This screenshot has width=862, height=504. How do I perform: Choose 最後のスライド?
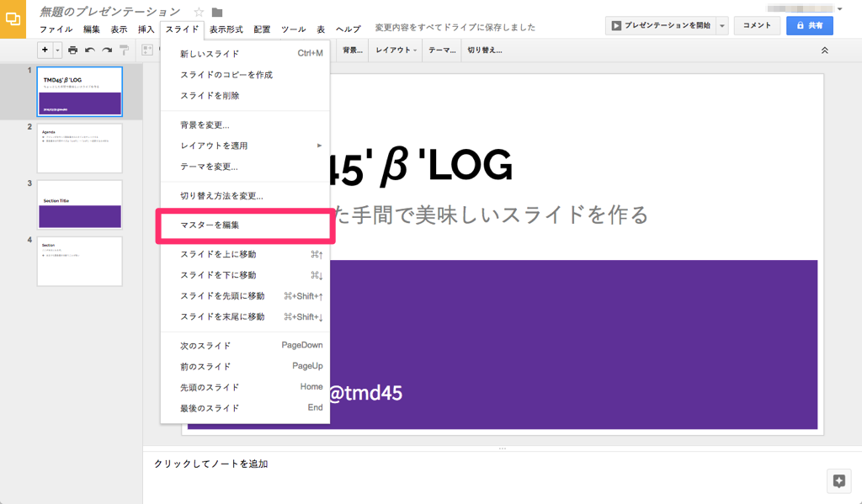(245, 408)
